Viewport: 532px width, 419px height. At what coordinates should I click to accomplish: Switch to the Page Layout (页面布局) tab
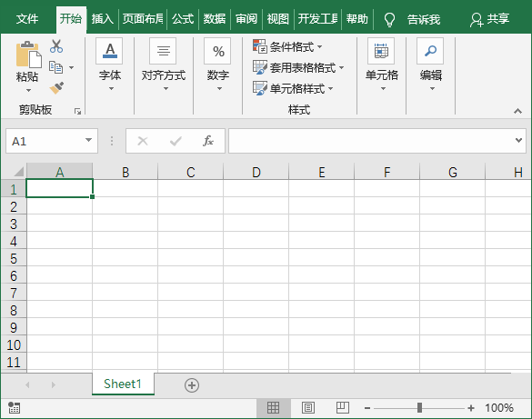[143, 19]
